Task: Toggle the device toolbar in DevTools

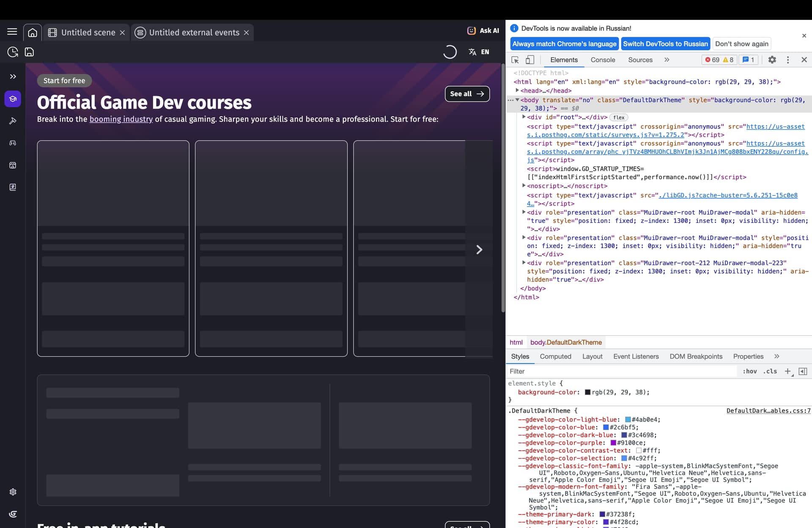Action: click(529, 60)
